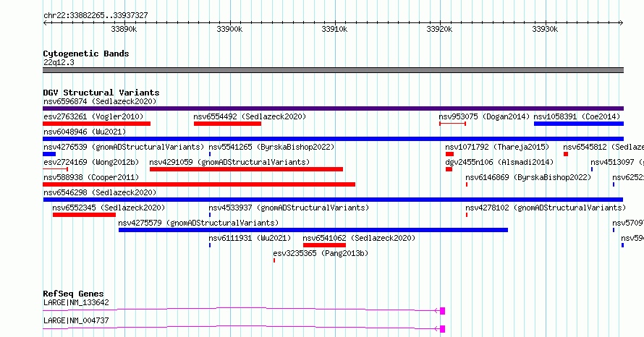Image resolution: width=644 pixels, height=337 pixels.
Task: Click dgv2455n106 (Alsmadi2014) variant label
Action: [499, 162]
